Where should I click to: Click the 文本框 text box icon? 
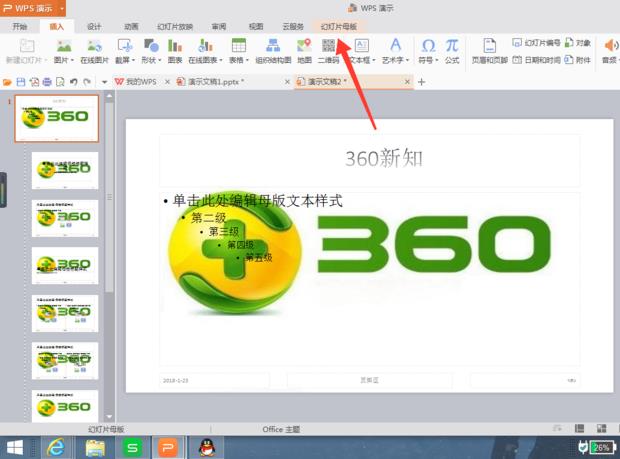(362, 46)
